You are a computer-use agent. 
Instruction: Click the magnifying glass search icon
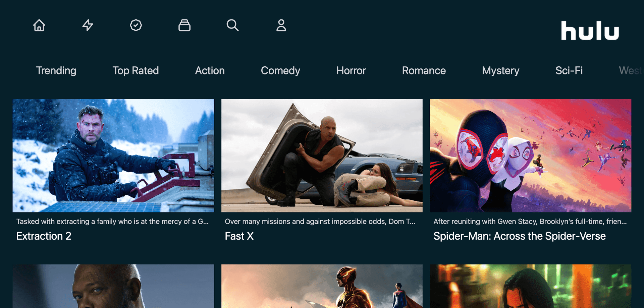pos(232,25)
